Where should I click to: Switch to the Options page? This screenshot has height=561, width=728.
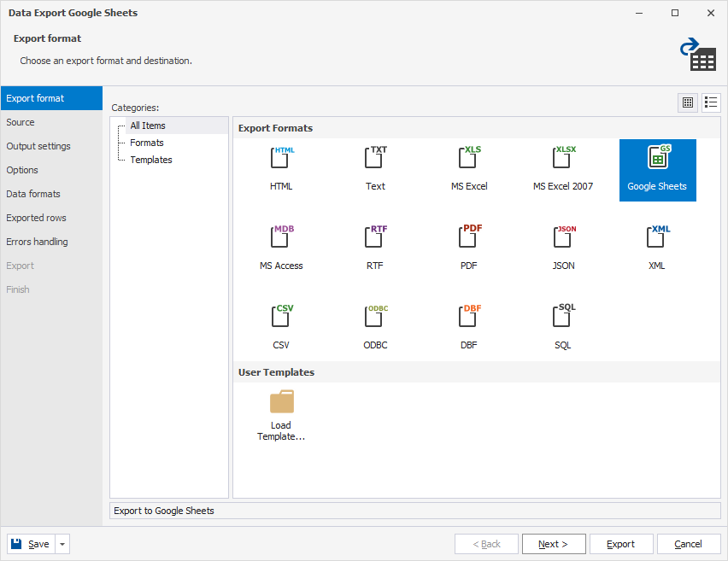point(51,170)
